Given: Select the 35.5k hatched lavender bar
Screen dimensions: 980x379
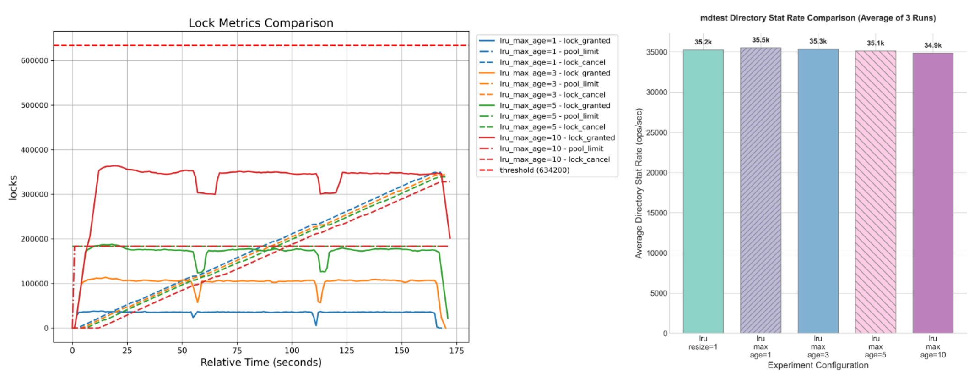Looking at the screenshot, I should click(760, 192).
